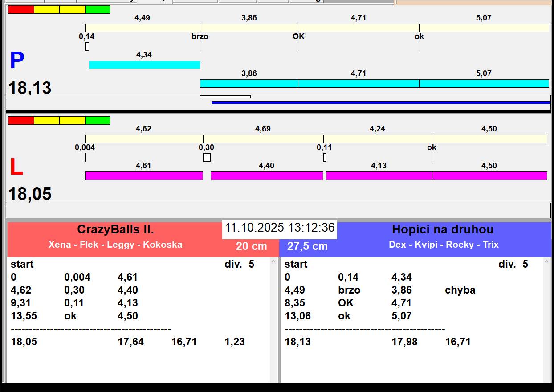Click the red start light in lane L
Image resolution: width=554 pixels, height=392 pixels.
coord(21,120)
